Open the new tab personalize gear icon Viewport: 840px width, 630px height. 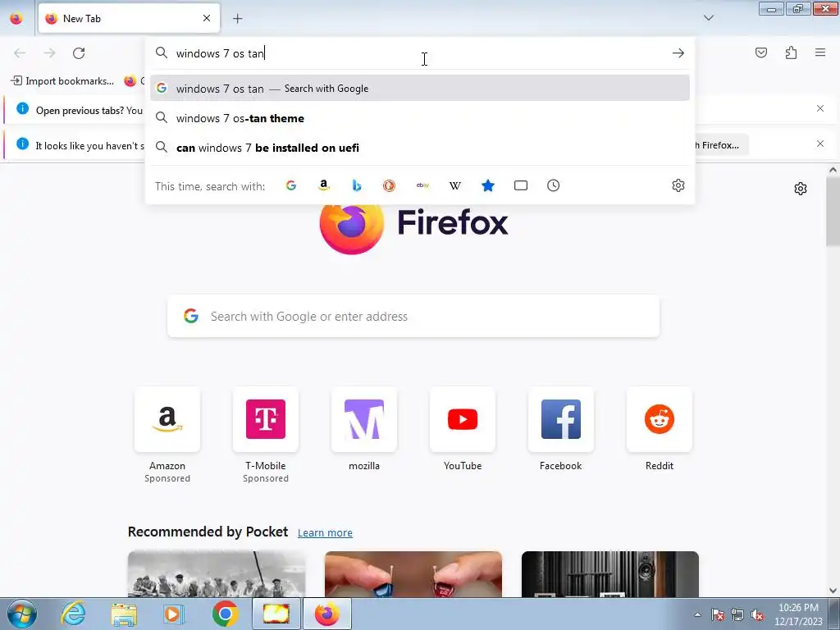801,189
